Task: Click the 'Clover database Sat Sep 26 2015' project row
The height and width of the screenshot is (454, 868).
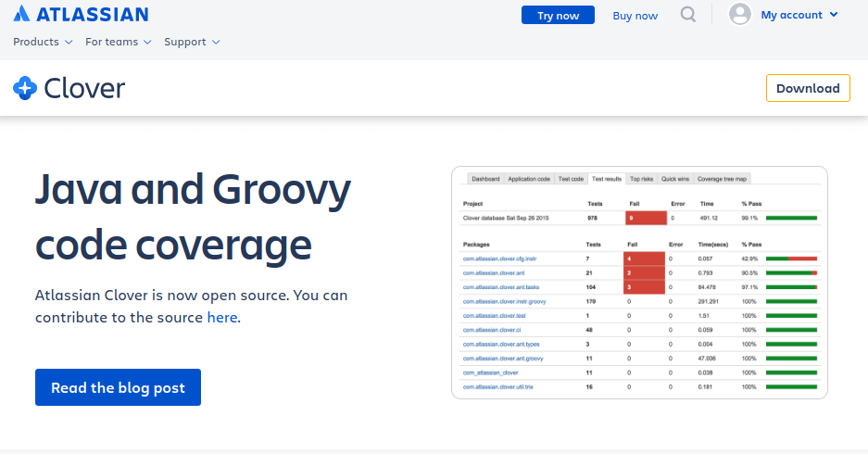Action: coord(639,218)
